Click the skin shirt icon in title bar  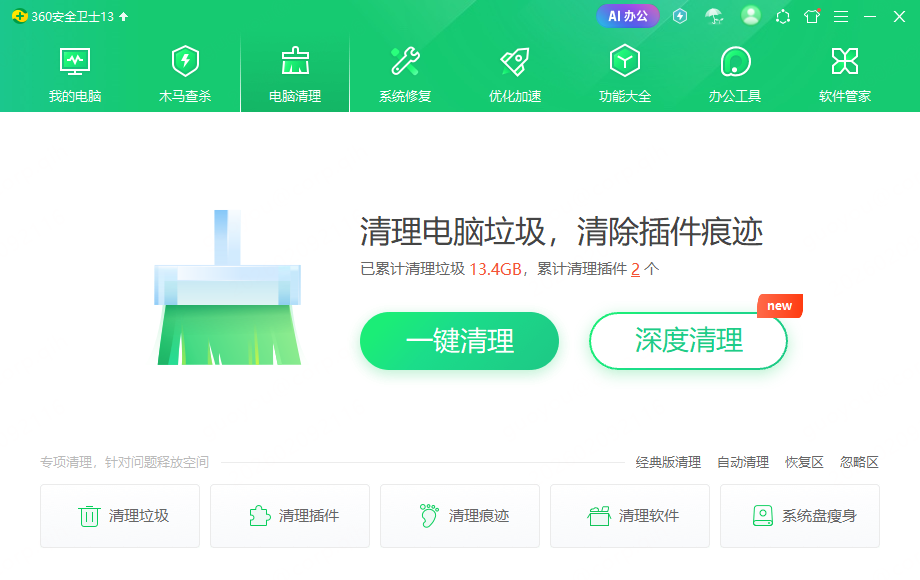[x=812, y=16]
